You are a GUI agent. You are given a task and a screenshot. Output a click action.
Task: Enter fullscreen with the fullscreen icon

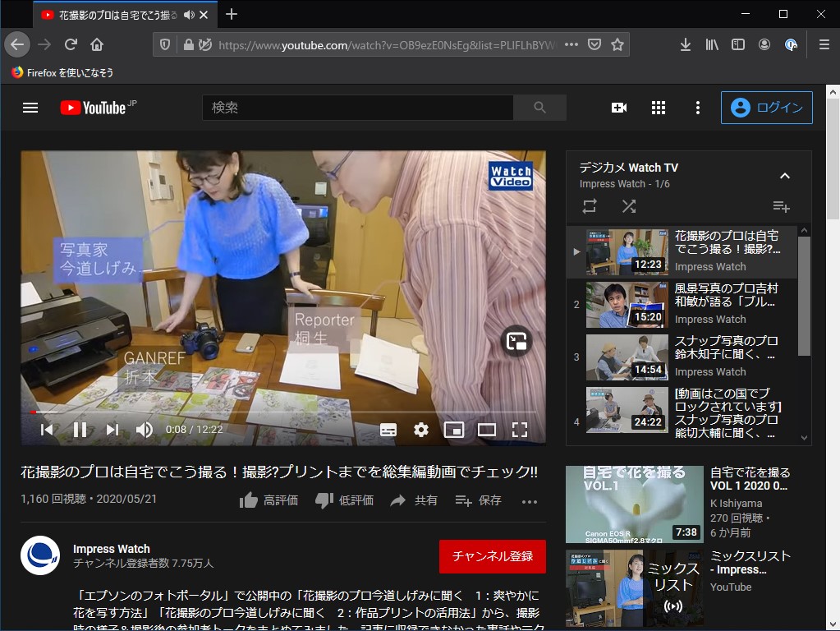pos(519,428)
